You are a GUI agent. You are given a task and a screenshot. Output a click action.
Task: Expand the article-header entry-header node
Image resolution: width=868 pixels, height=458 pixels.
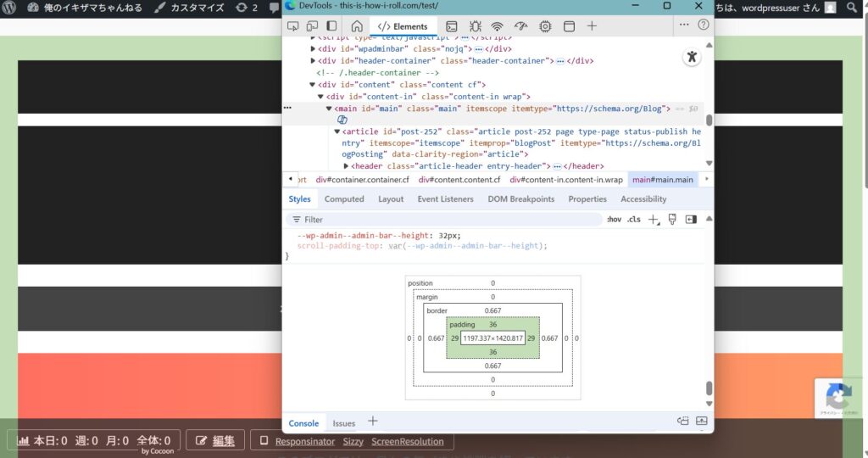[x=346, y=166]
